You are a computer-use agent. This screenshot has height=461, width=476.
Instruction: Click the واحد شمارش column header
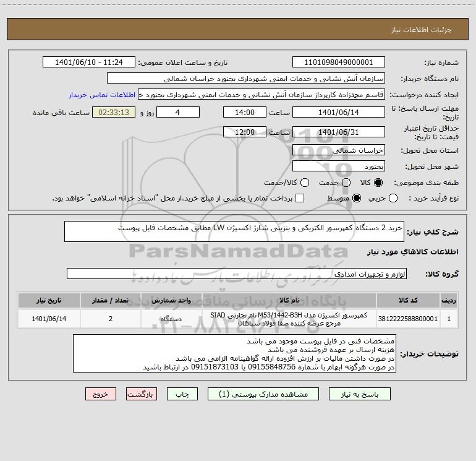tap(171, 300)
